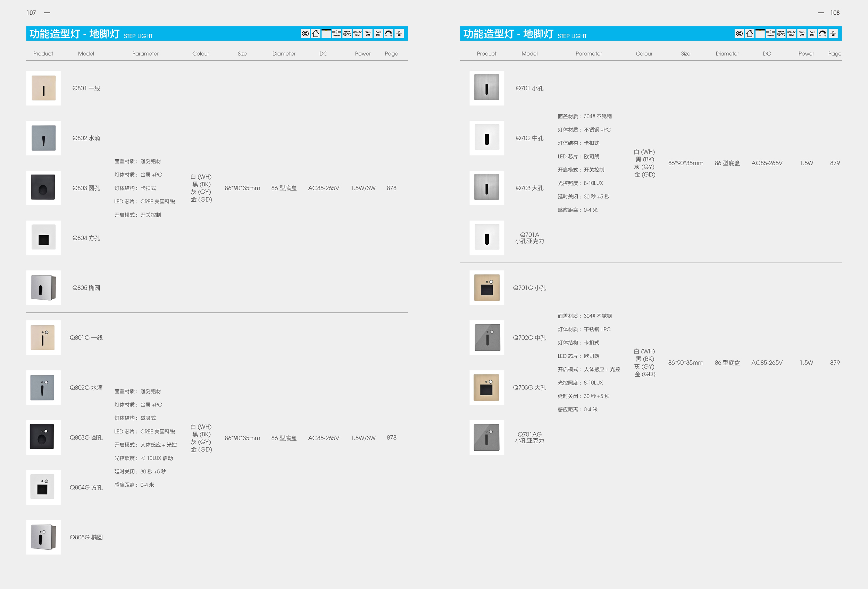
Task: Click the Q805 椭圆 model name
Action: click(x=86, y=288)
